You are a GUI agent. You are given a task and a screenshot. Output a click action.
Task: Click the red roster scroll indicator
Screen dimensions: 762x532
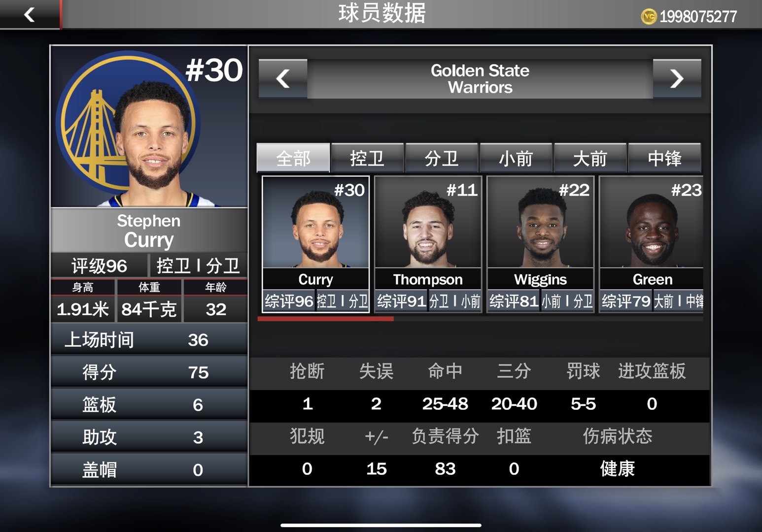tap(325, 319)
